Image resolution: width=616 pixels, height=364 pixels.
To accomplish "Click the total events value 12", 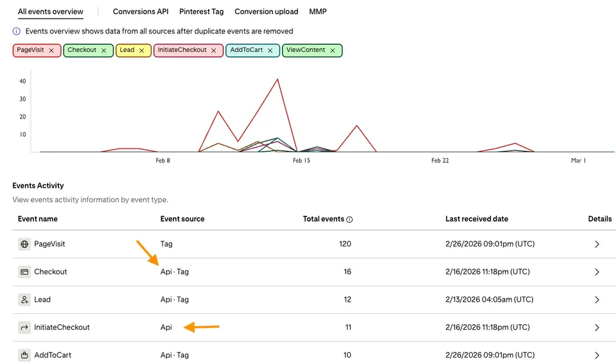I will [348, 300].
